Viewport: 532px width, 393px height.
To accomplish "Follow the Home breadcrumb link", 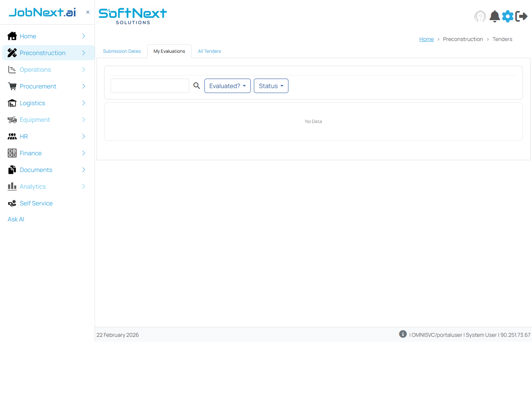I will point(426,39).
